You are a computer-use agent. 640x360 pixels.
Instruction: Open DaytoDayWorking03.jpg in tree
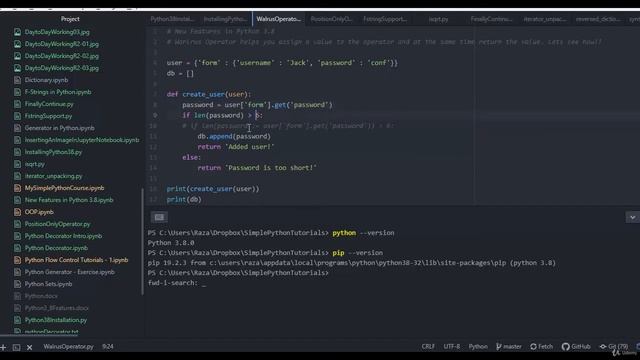click(x=57, y=32)
